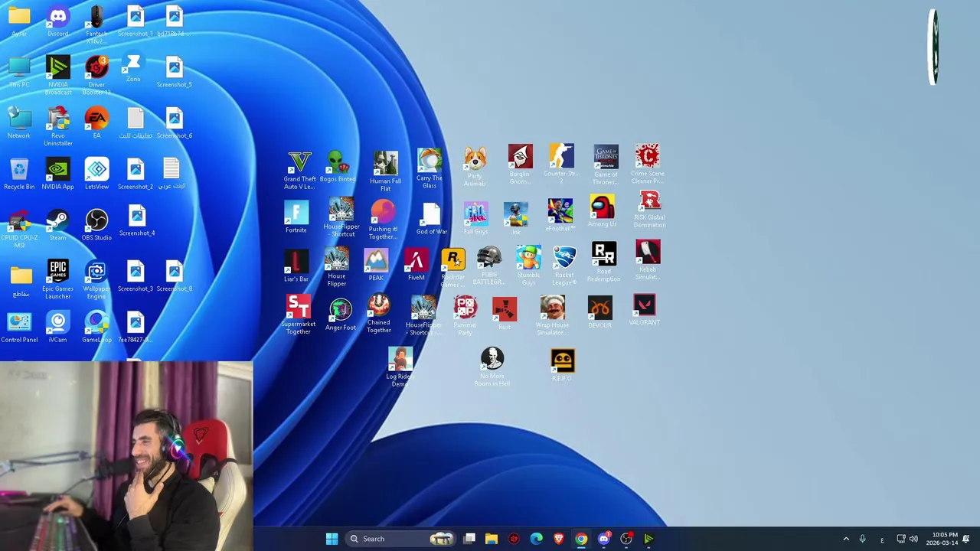Viewport: 980px width, 551px height.
Task: Open the Network desktop icon
Action: [19, 122]
